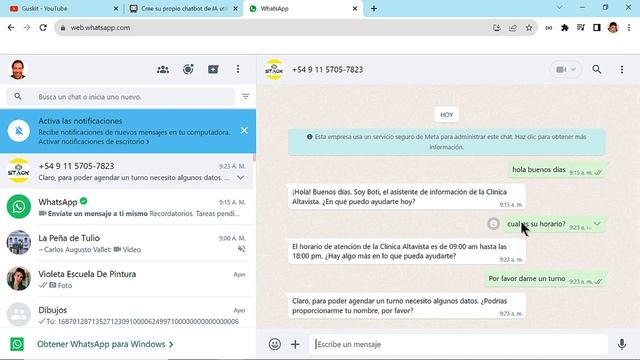Close the WhatsApp browser tab

coord(355,8)
